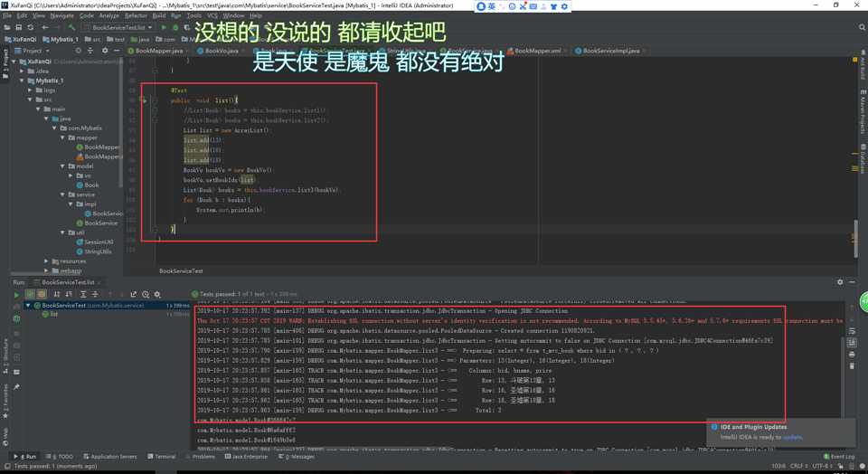The width and height of the screenshot is (868, 474).
Task: Select SessionUtil in project tree
Action: click(x=95, y=242)
